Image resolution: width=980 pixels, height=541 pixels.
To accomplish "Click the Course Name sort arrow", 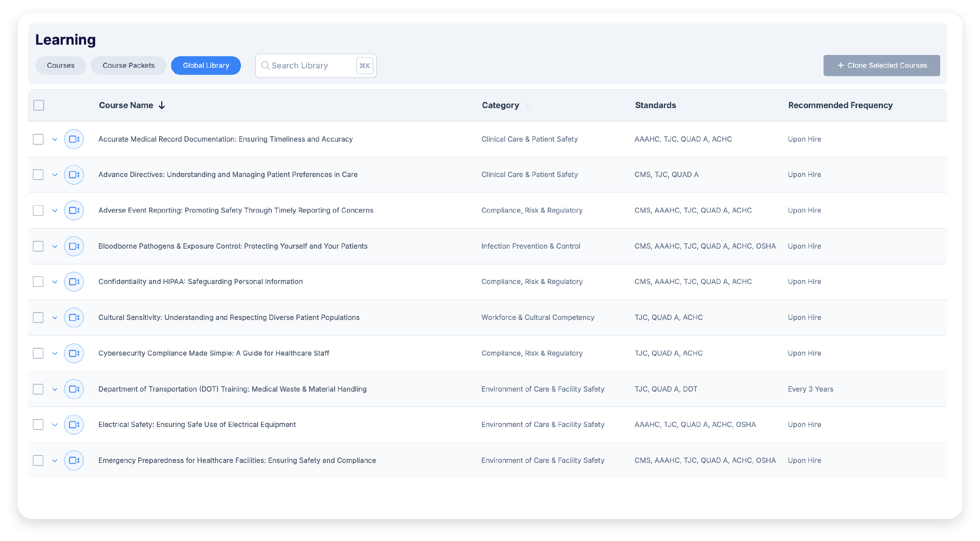I will (x=162, y=105).
